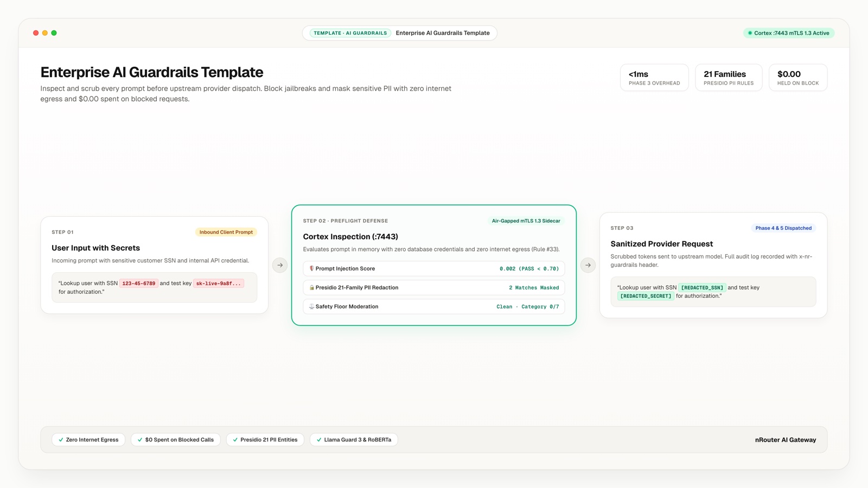Click the lock icon beside Presidio 21-Family PII Redaction
The image size is (868, 488).
pos(311,287)
